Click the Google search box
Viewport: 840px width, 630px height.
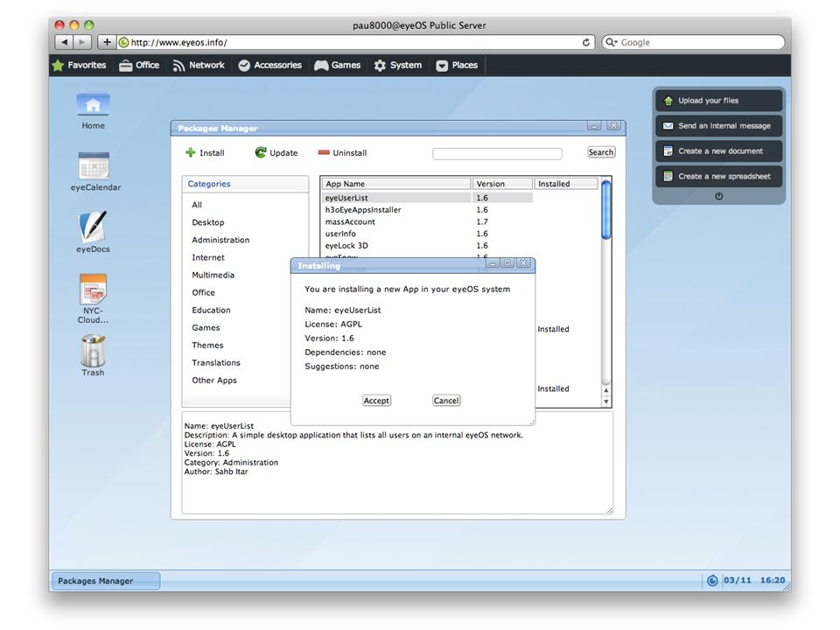pos(693,42)
